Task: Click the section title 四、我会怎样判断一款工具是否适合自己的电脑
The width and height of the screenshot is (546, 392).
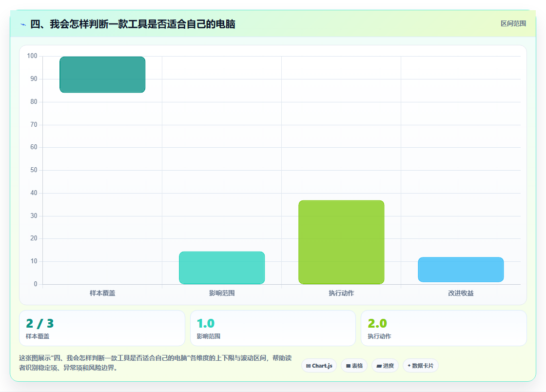Action: tap(133, 24)
